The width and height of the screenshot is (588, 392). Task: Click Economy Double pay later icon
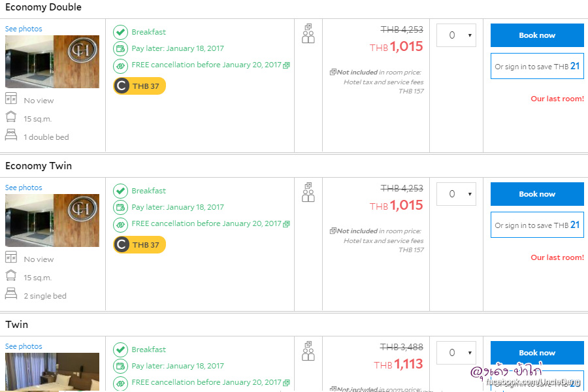[120, 48]
